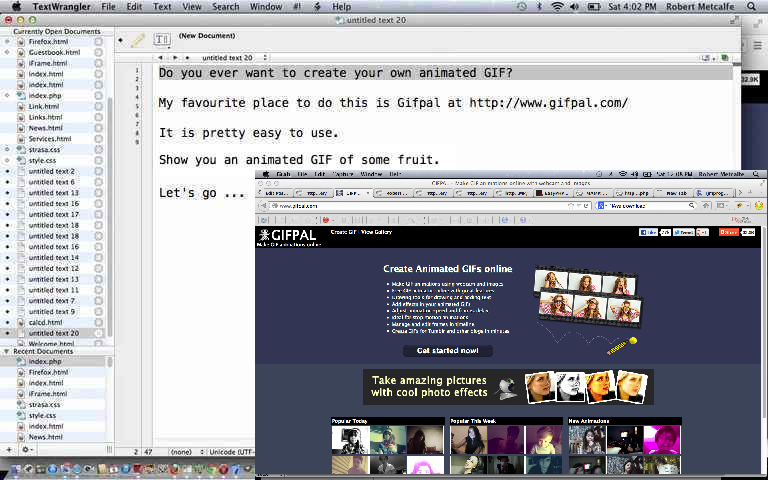Click the cursor position 2 47 readout
This screenshot has height=480, width=768.
(x=144, y=452)
